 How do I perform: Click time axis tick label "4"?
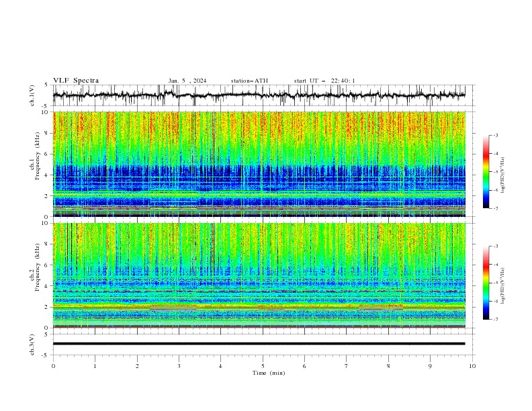click(220, 366)
